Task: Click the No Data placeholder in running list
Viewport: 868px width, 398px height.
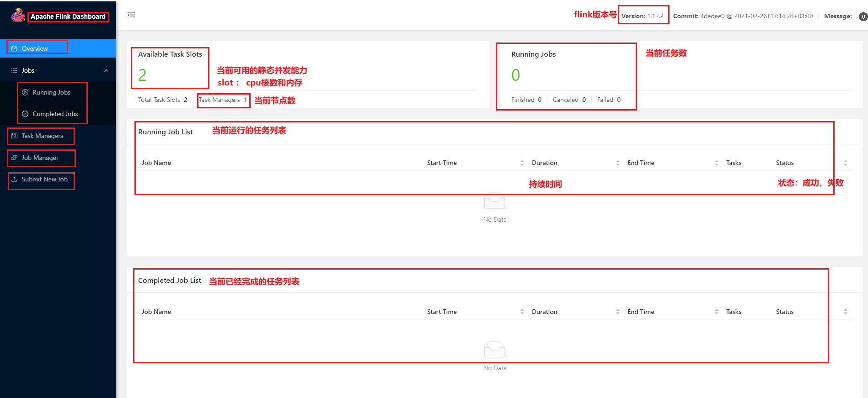Action: coord(495,208)
